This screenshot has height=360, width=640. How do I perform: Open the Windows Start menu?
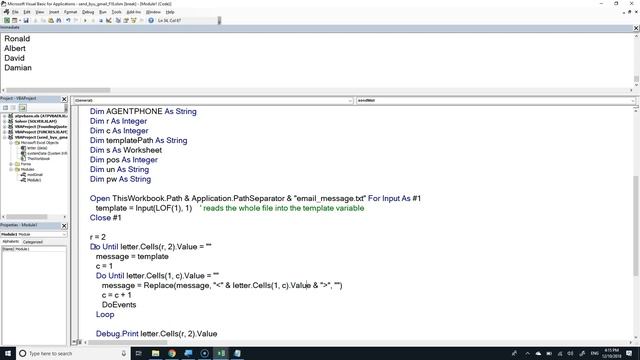pos(8,353)
